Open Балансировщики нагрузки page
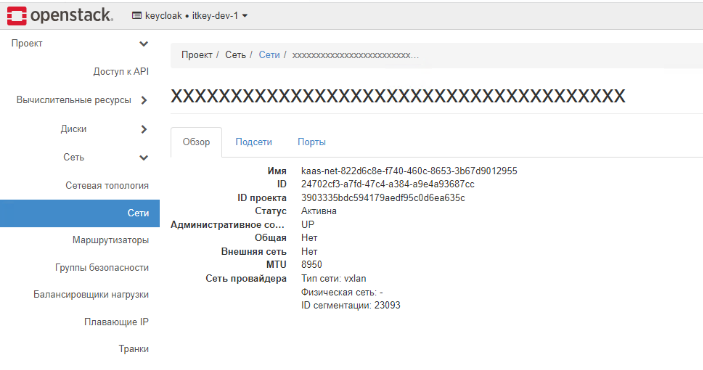Screen dimensions: 703x370 [91, 294]
